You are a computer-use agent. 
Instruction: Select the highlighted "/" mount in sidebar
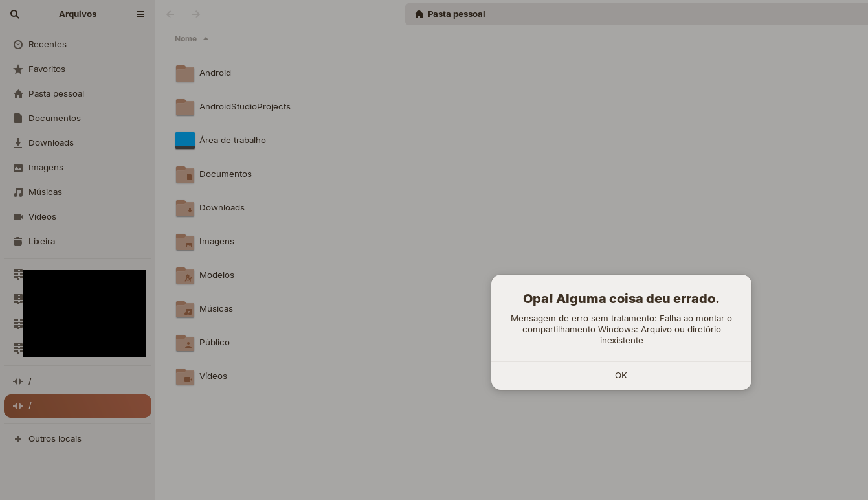78,406
